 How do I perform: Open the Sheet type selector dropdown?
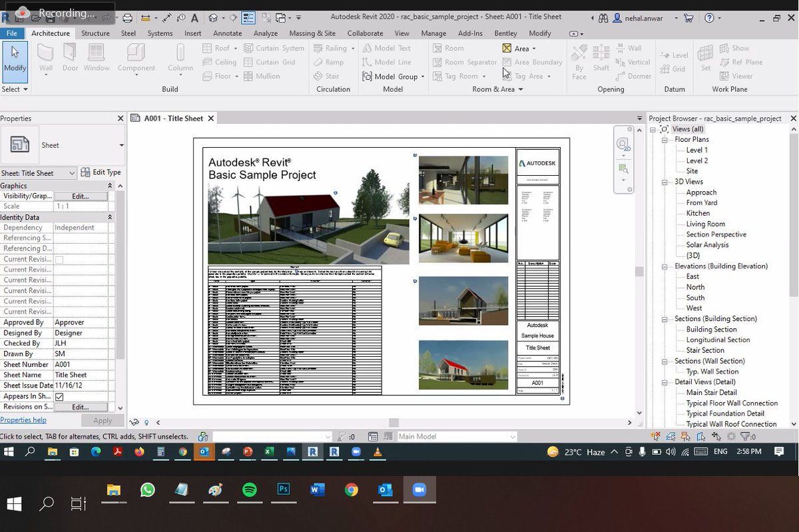point(121,145)
